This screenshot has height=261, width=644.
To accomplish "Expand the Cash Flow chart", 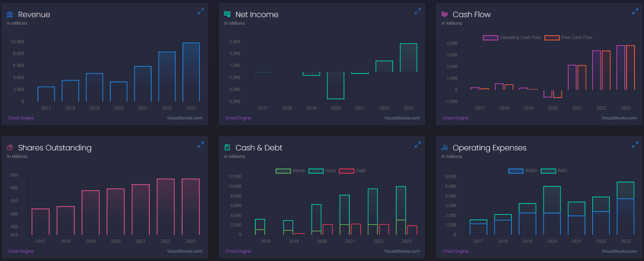I will coord(635,12).
